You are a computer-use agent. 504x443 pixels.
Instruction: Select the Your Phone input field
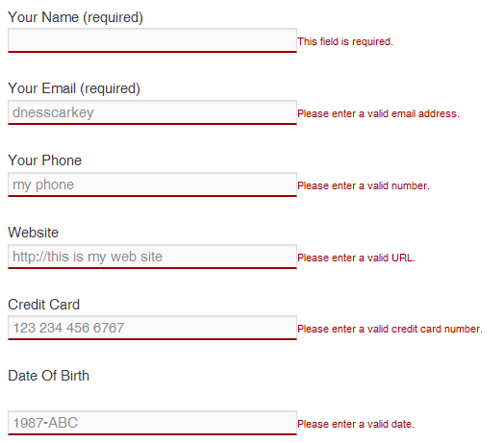pos(152,185)
